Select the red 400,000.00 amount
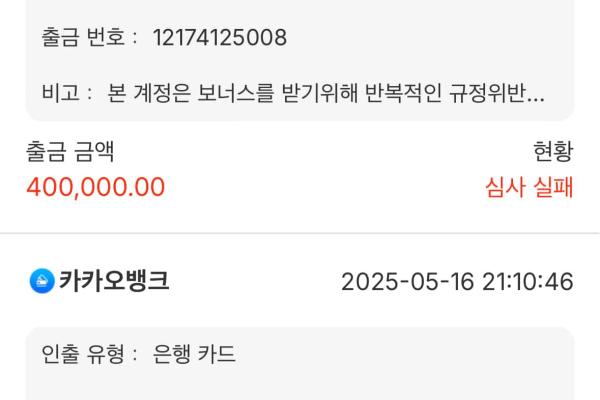Screen dimensions: 600x400 pyautogui.click(x=96, y=187)
